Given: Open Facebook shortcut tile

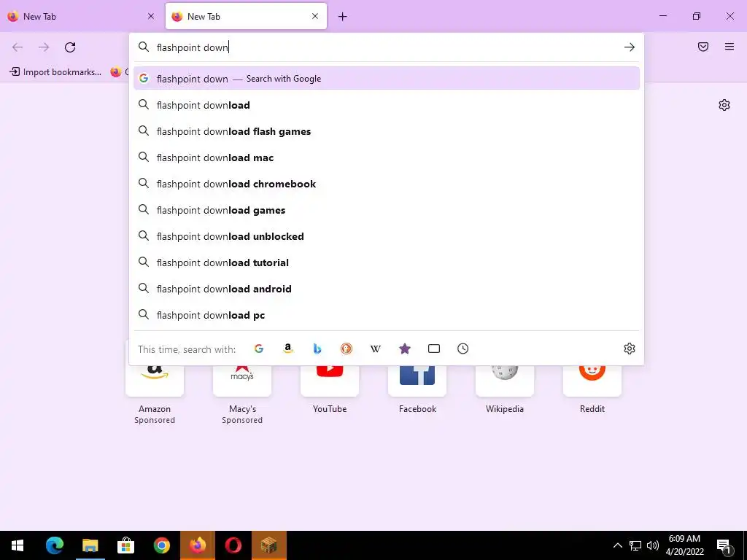Looking at the screenshot, I should 417,381.
